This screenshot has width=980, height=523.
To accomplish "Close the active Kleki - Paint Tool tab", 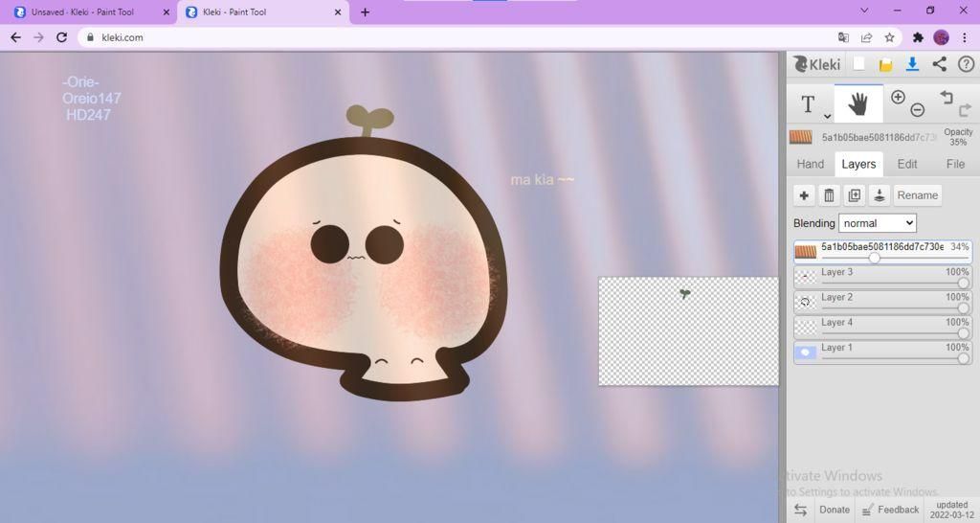I will click(x=338, y=11).
